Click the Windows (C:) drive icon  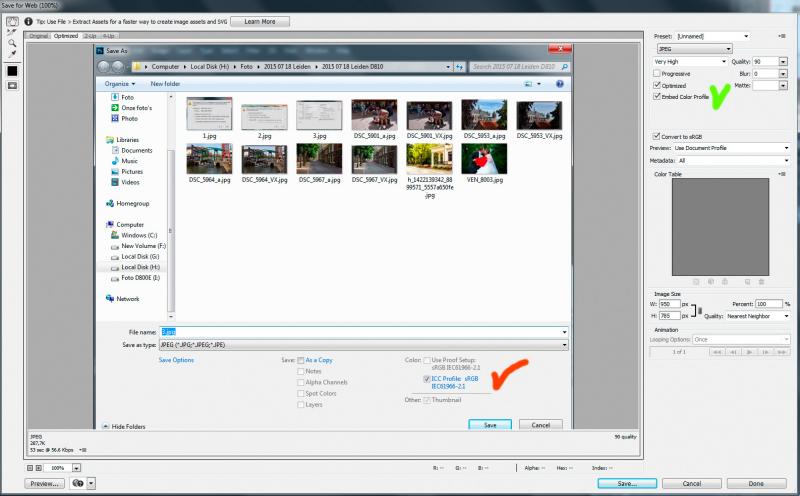(x=115, y=235)
